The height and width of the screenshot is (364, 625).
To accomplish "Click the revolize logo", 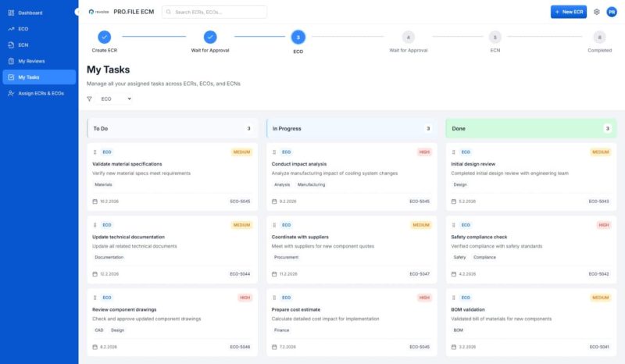I will (x=99, y=12).
